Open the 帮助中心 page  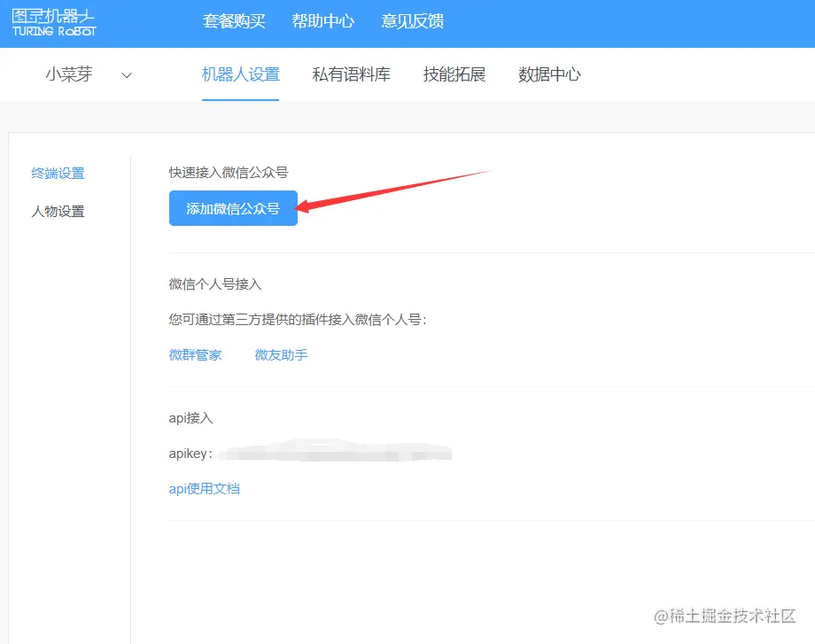(x=323, y=22)
